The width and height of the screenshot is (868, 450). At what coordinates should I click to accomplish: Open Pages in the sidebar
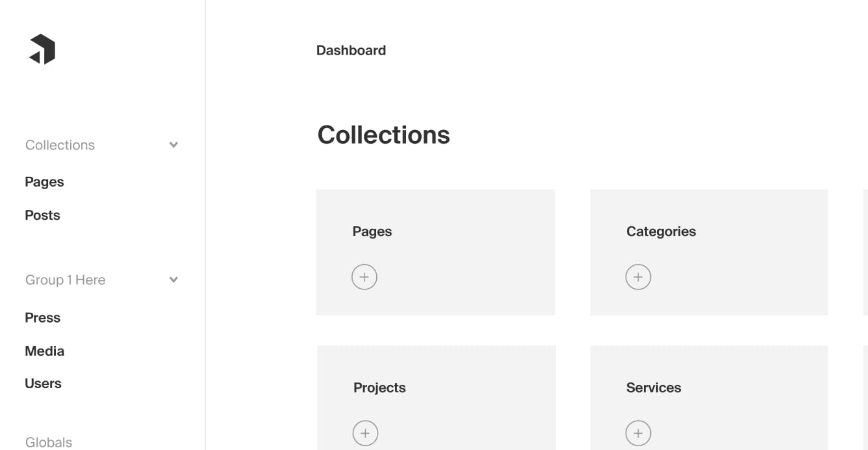tap(44, 182)
